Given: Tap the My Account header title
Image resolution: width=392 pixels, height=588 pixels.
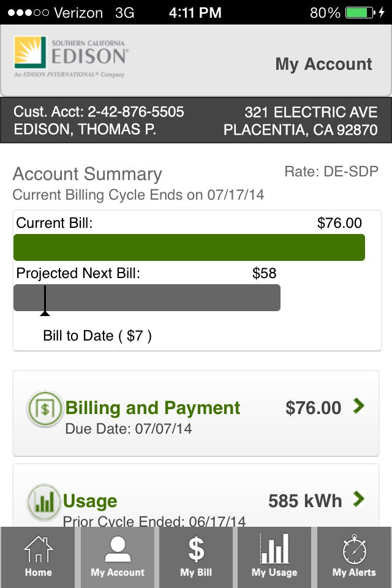Looking at the screenshot, I should pos(323,64).
